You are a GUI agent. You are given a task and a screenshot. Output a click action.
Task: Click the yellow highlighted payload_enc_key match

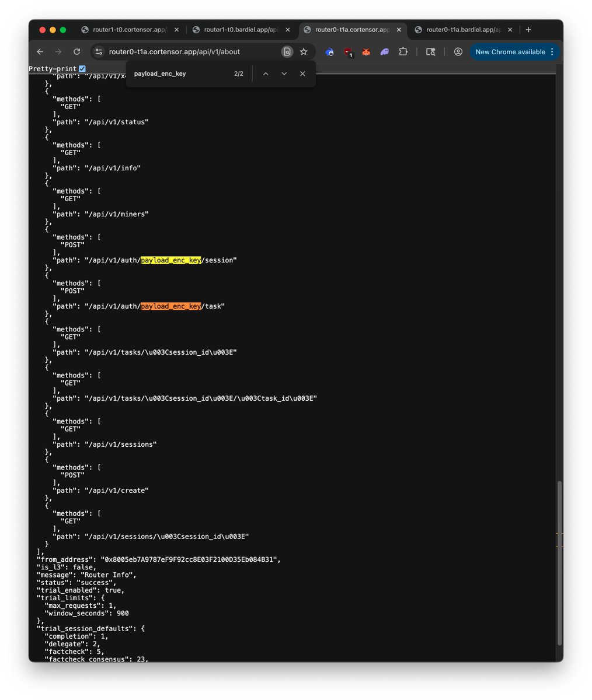tap(171, 260)
